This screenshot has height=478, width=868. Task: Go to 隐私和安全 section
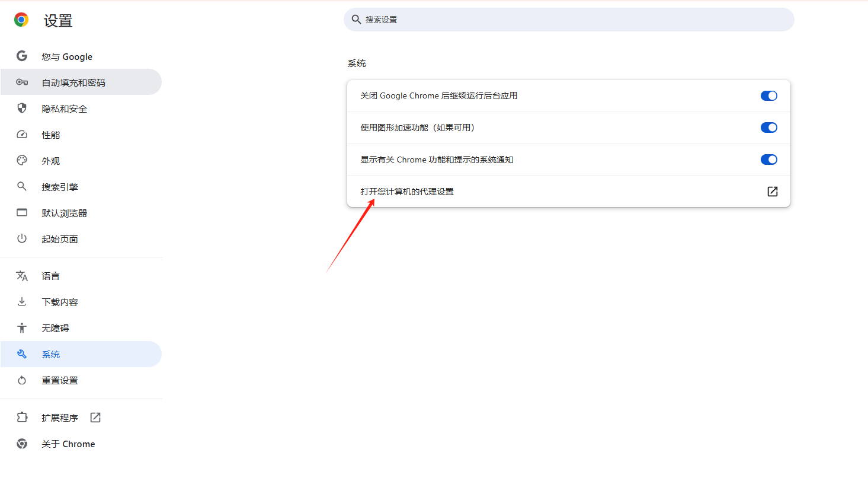[81, 109]
